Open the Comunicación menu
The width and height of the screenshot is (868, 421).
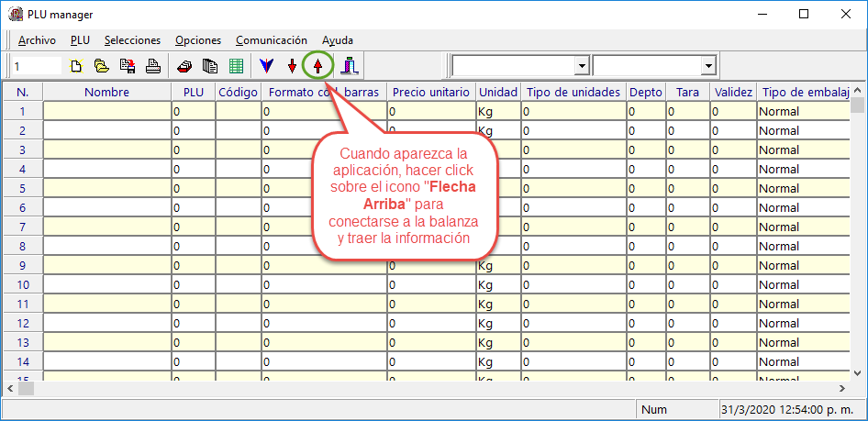(x=271, y=40)
